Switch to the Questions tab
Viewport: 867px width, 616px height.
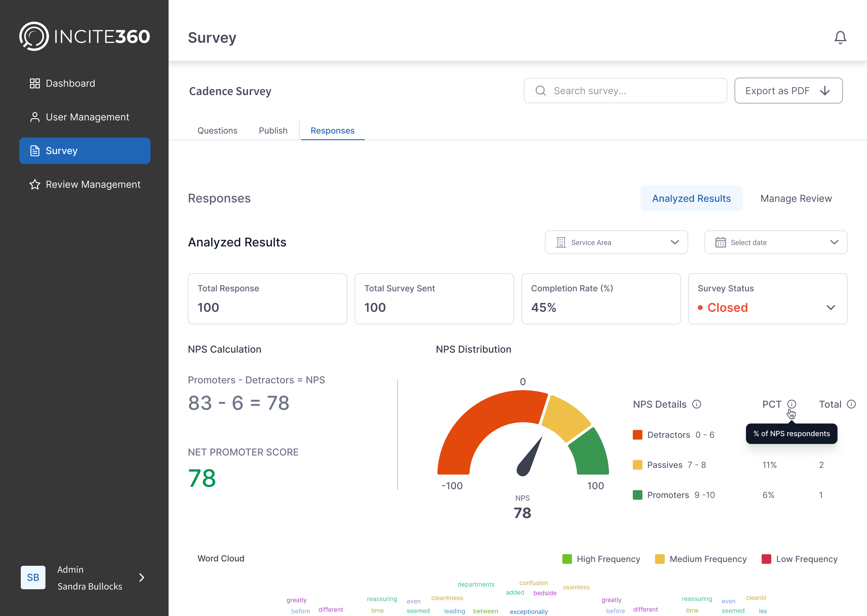(217, 131)
